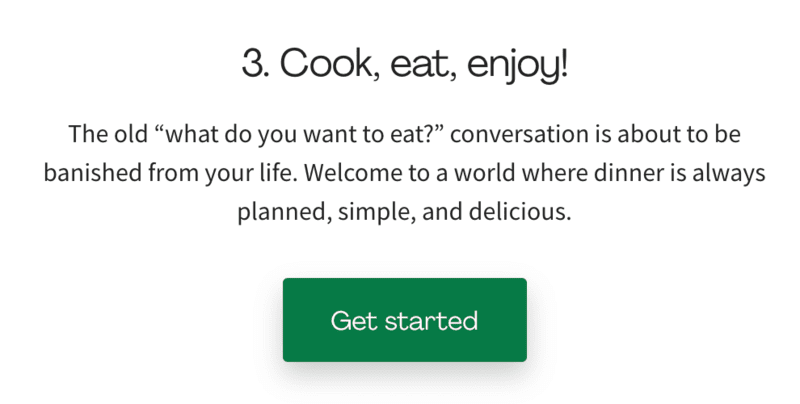
Task: Click the green Get started button
Action: coord(404,320)
